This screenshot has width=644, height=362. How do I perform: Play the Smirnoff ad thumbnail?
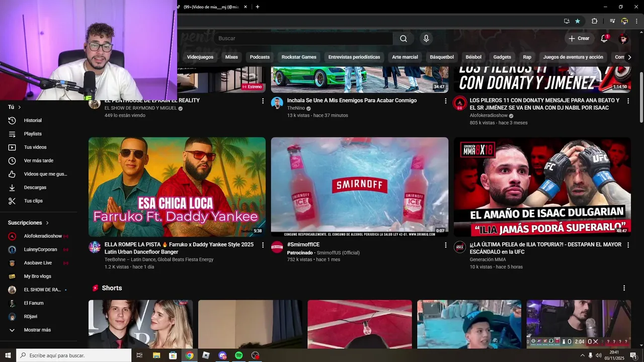point(360,187)
